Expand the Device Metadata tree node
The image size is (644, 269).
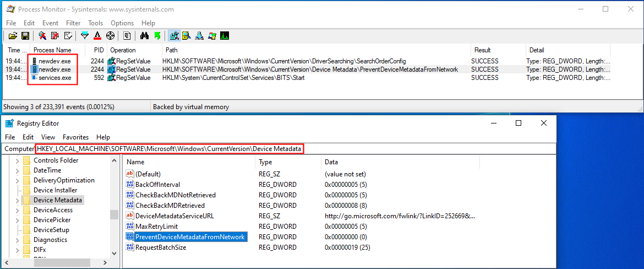coord(17,200)
